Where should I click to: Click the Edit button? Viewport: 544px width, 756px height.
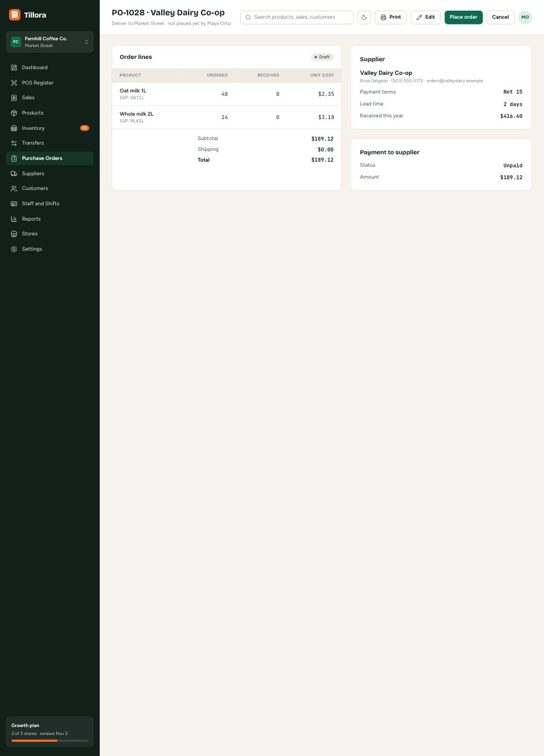pos(426,17)
